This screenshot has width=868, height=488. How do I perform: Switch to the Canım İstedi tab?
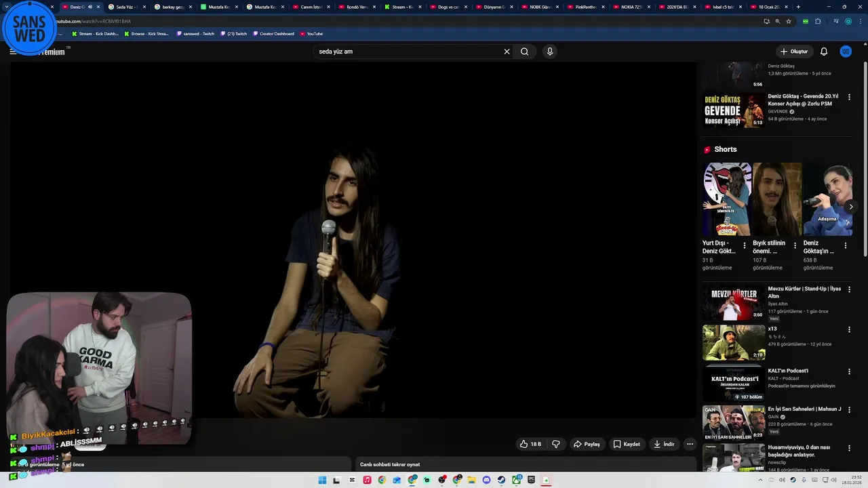point(311,7)
